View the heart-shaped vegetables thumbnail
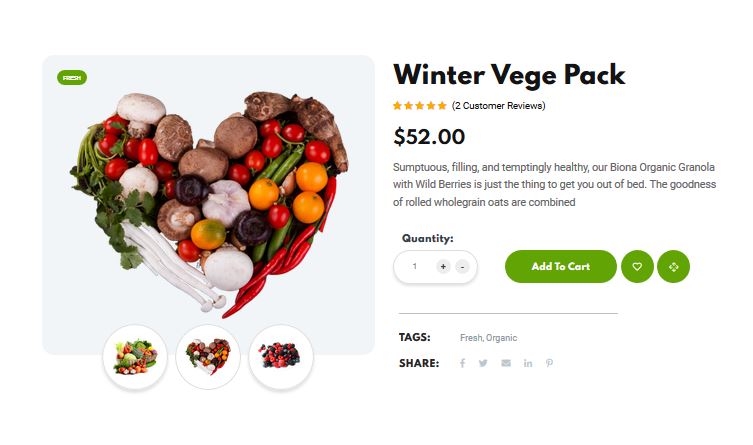The height and width of the screenshot is (445, 753). pos(208,357)
